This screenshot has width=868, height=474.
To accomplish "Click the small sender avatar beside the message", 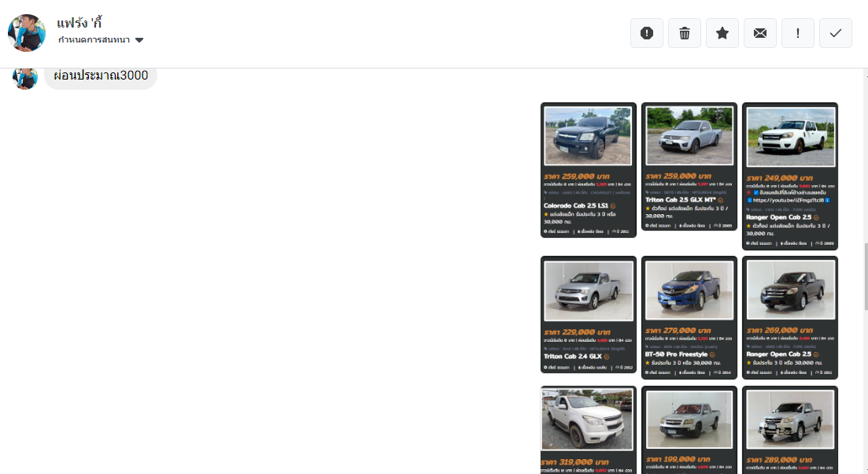I will click(25, 77).
